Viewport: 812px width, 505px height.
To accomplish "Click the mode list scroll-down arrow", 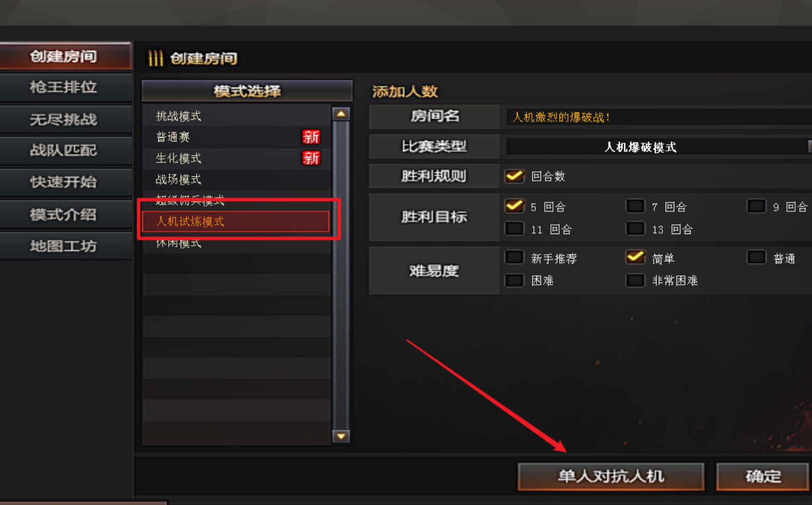I will (x=341, y=436).
